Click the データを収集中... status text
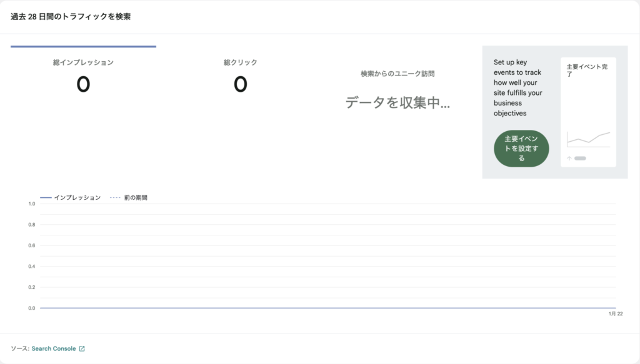640x364 pixels. click(397, 103)
